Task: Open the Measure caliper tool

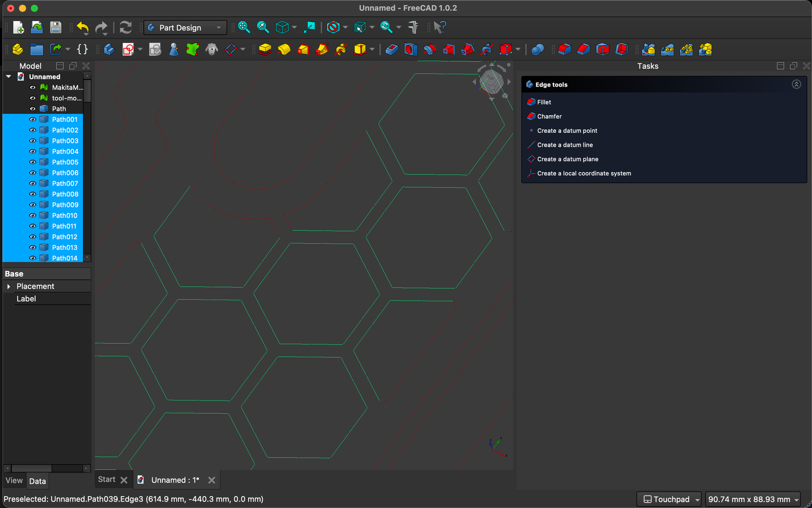Action: [x=413, y=28]
